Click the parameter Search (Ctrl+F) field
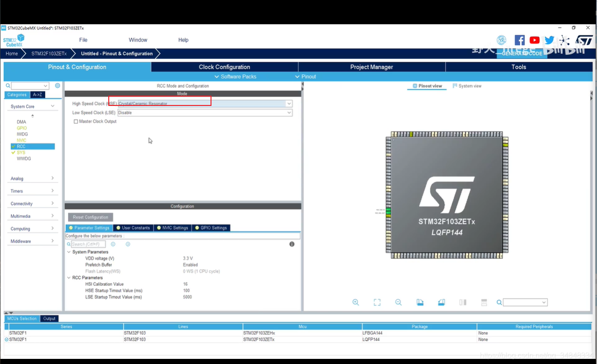Viewport: 598px width, 364px height. [x=88, y=244]
